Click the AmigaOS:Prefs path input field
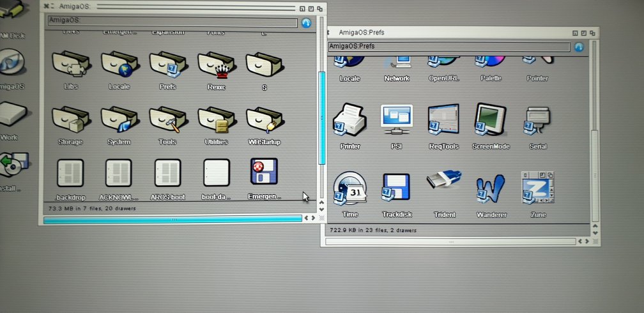Viewport: 644px width, 313px height. coord(449,47)
